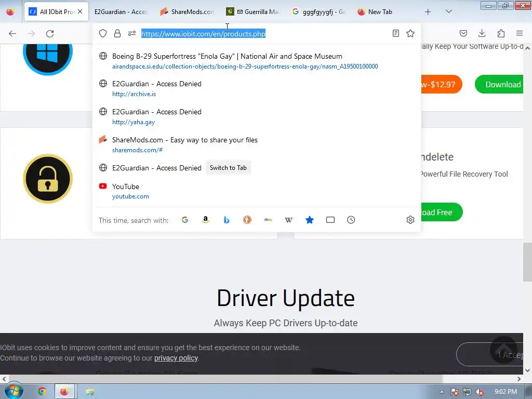Open the tracking protection shield icon
This screenshot has height=399, width=532.
pos(103,33)
